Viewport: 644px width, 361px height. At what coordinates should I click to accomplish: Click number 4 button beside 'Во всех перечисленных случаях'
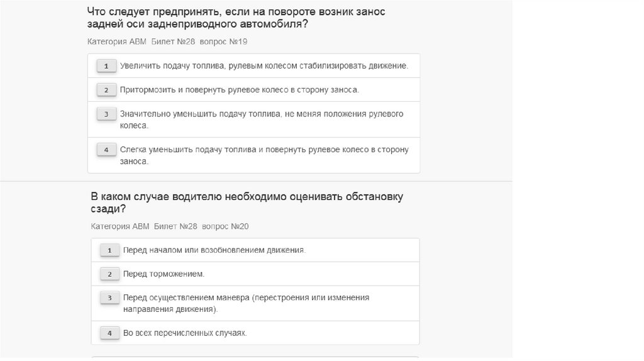click(x=109, y=333)
